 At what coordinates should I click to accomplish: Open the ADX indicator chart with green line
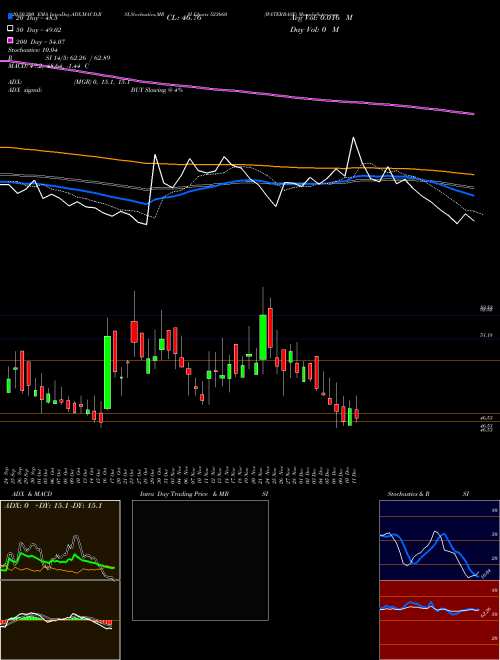pos(60,540)
